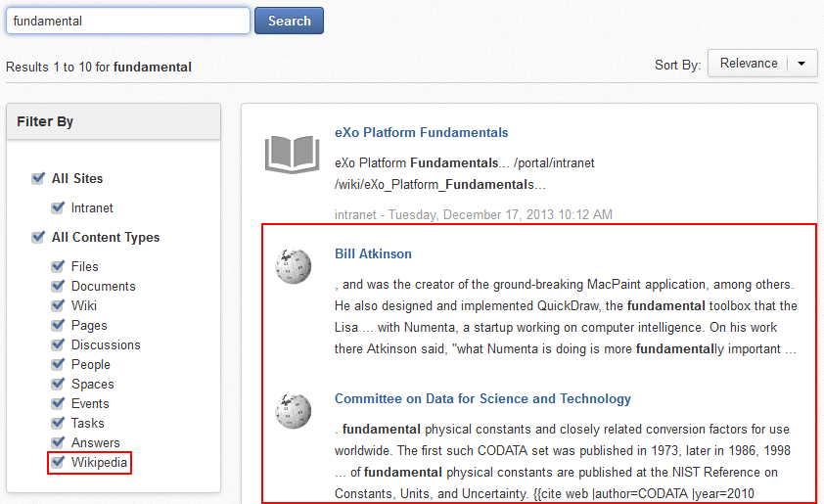
Task: Click the Sort By: label
Action: 678,65
